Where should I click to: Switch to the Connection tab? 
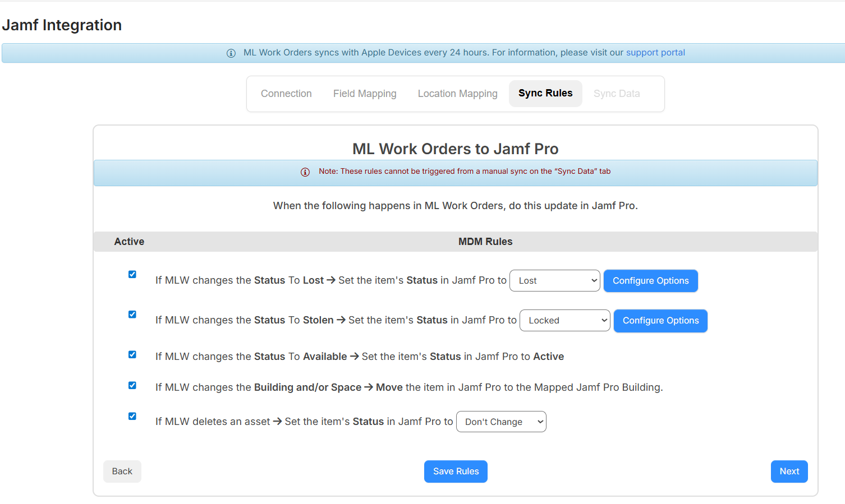coord(286,94)
